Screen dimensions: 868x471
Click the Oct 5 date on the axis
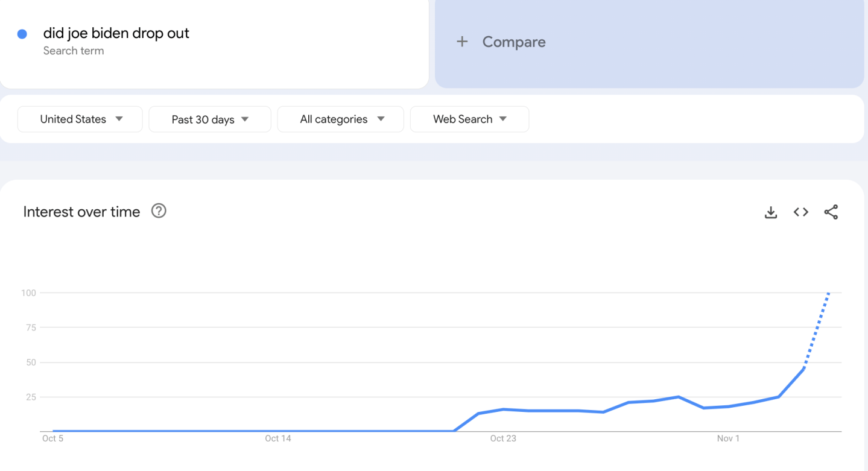(x=52, y=438)
